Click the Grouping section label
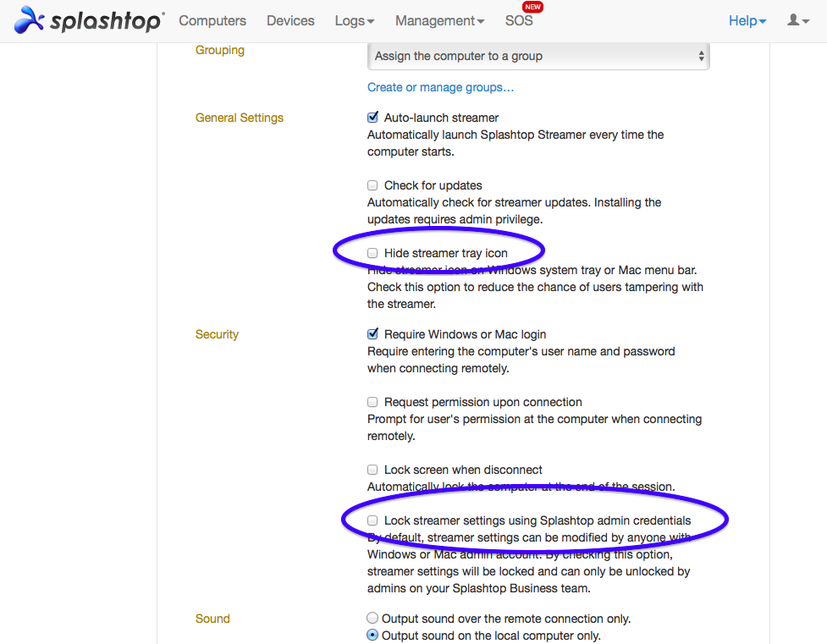 click(x=220, y=50)
